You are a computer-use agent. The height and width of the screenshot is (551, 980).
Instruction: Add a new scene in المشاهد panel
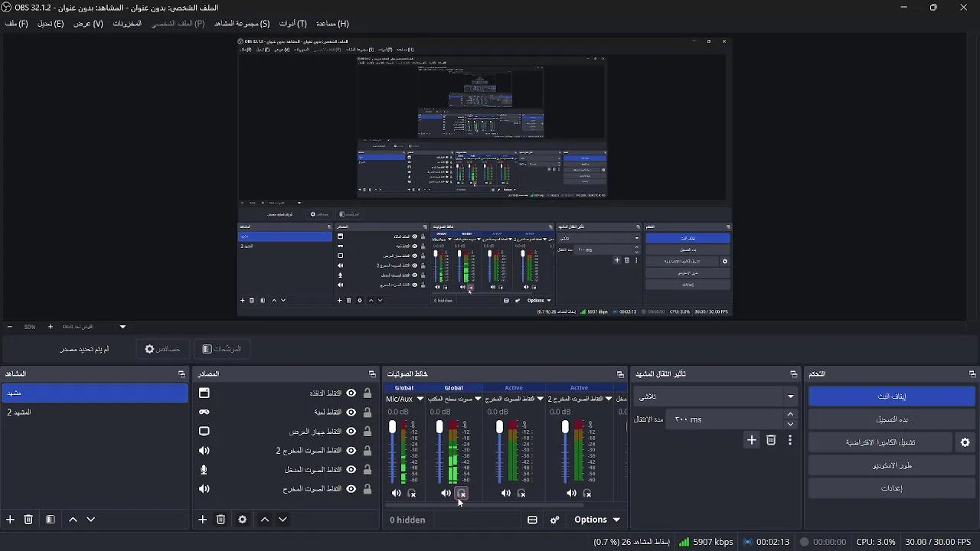tap(10, 519)
